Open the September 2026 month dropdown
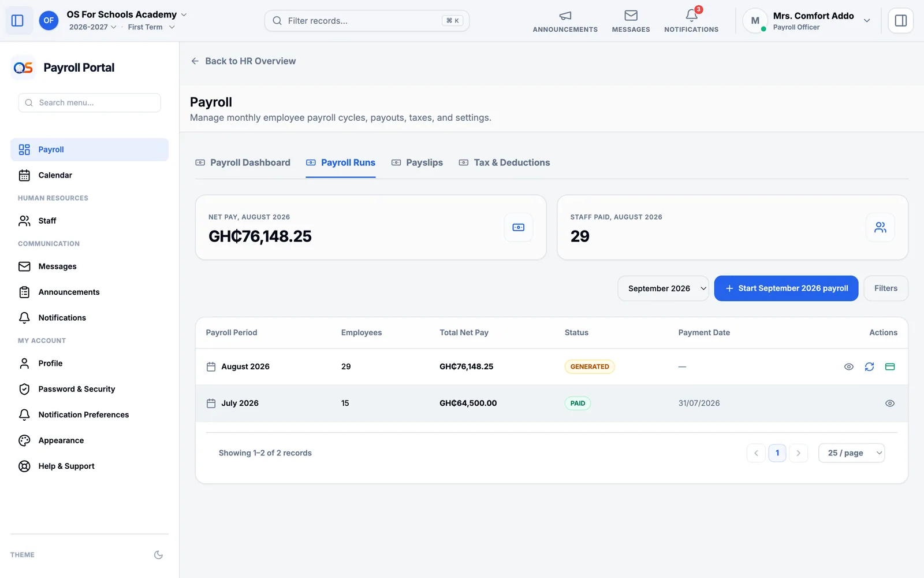The width and height of the screenshot is (924, 578). click(x=663, y=288)
